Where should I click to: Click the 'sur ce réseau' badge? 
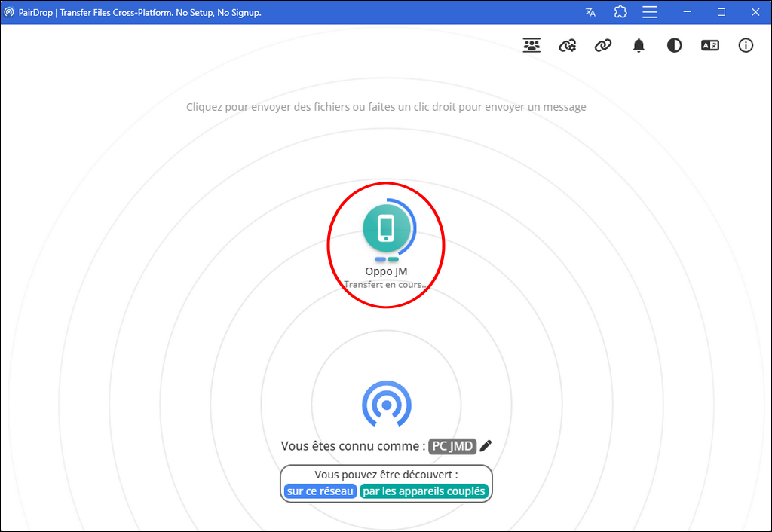(x=320, y=491)
